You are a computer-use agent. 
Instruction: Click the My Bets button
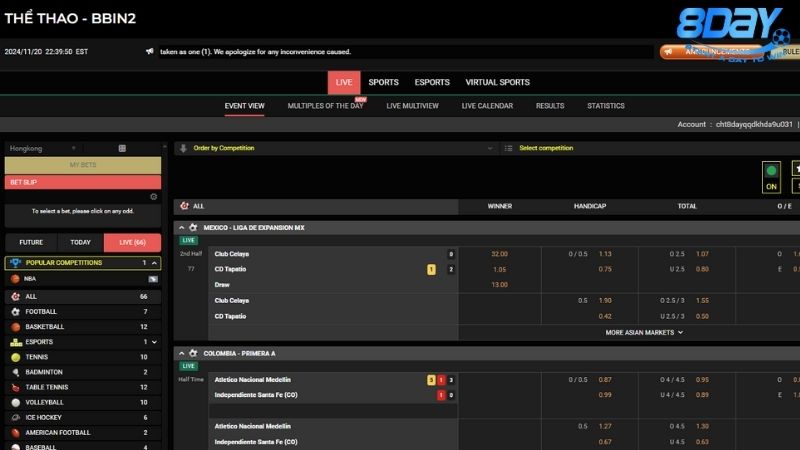(x=83, y=165)
